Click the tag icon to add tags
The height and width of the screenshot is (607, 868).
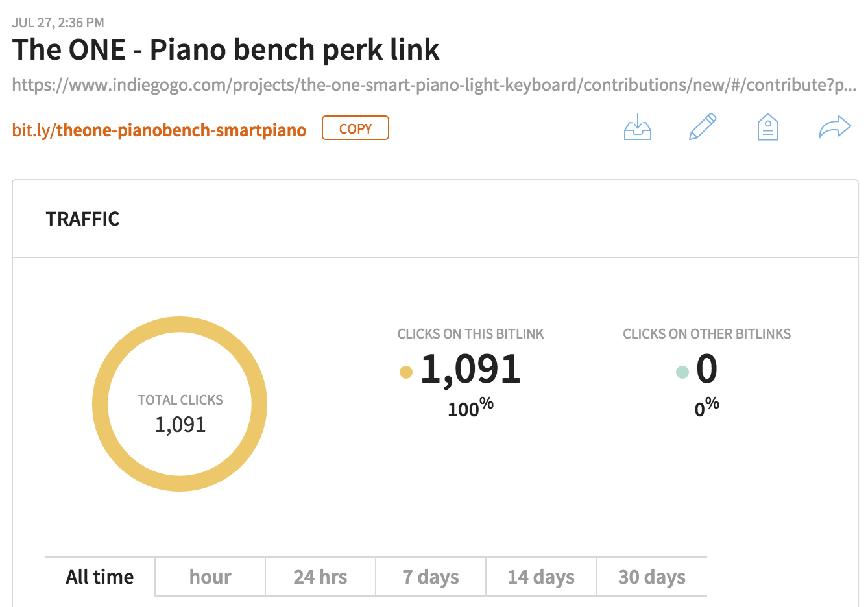[x=768, y=127]
